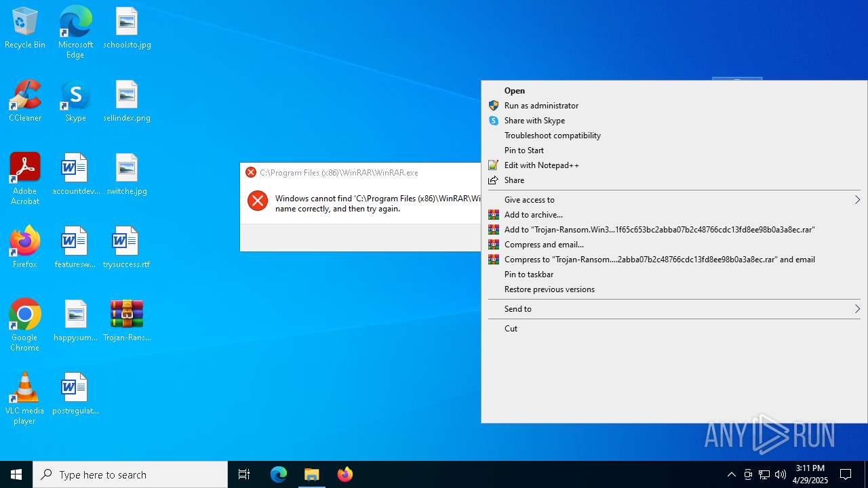The width and height of the screenshot is (868, 488).
Task: Choose Share with Skype
Action: coord(674,121)
